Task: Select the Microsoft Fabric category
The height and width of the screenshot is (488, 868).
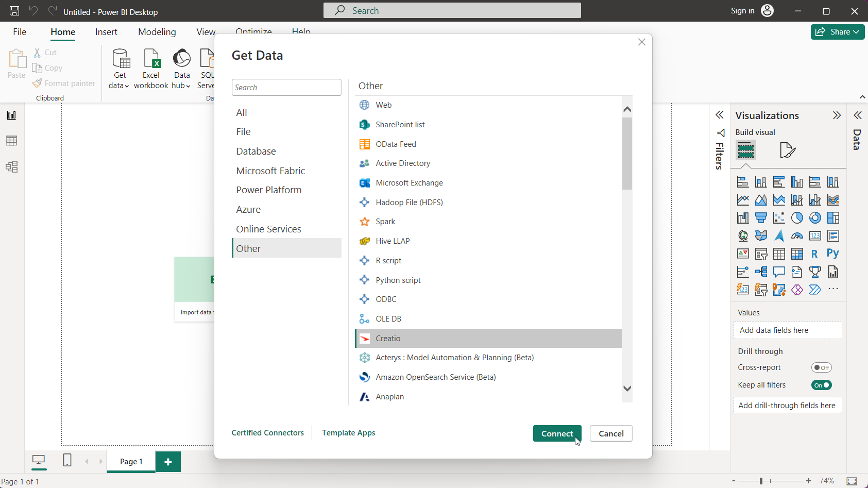Action: [286, 171]
